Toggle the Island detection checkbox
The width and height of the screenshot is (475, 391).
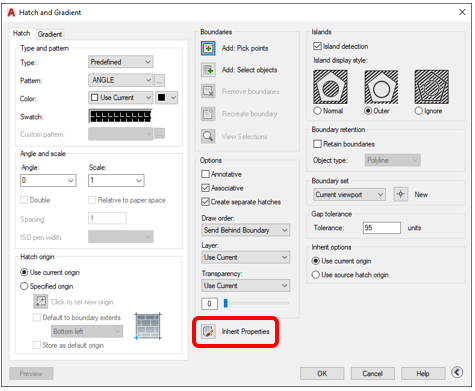317,46
